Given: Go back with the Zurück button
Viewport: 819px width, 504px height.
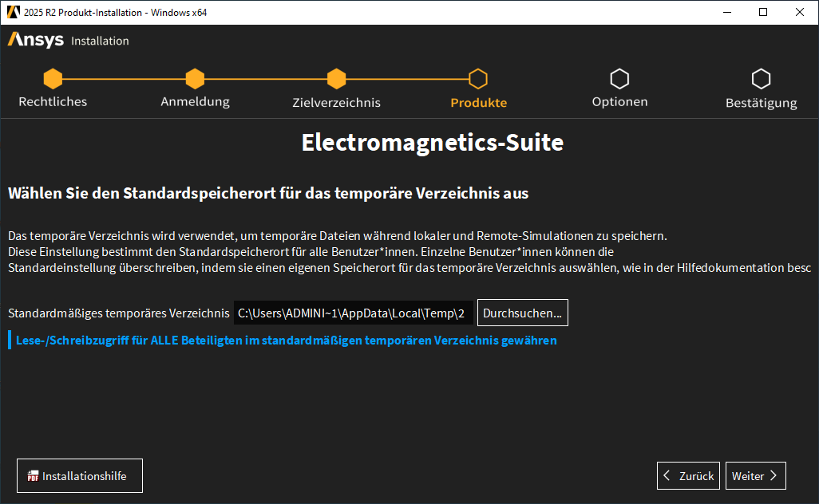Looking at the screenshot, I should (688, 476).
